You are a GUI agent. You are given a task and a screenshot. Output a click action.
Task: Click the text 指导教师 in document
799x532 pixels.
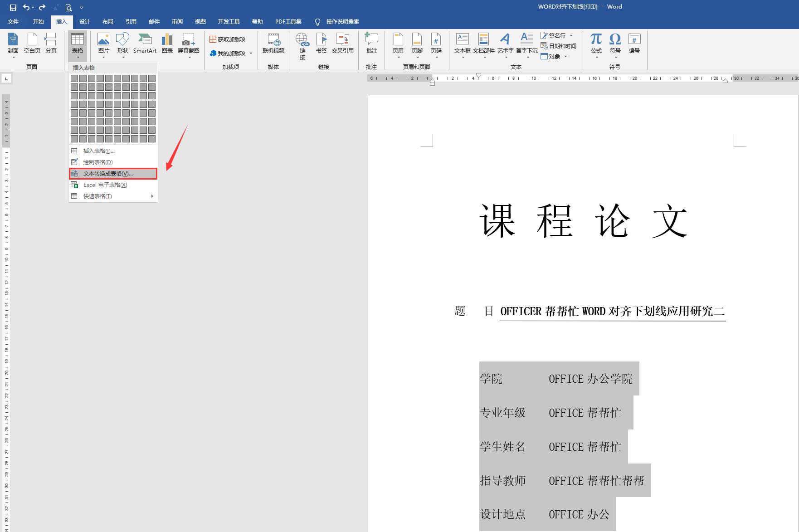click(502, 481)
